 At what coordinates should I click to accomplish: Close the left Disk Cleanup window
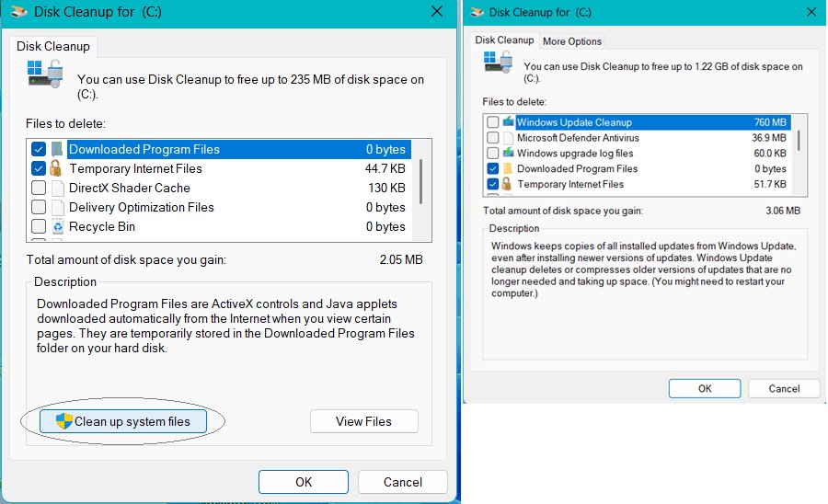coord(437,11)
